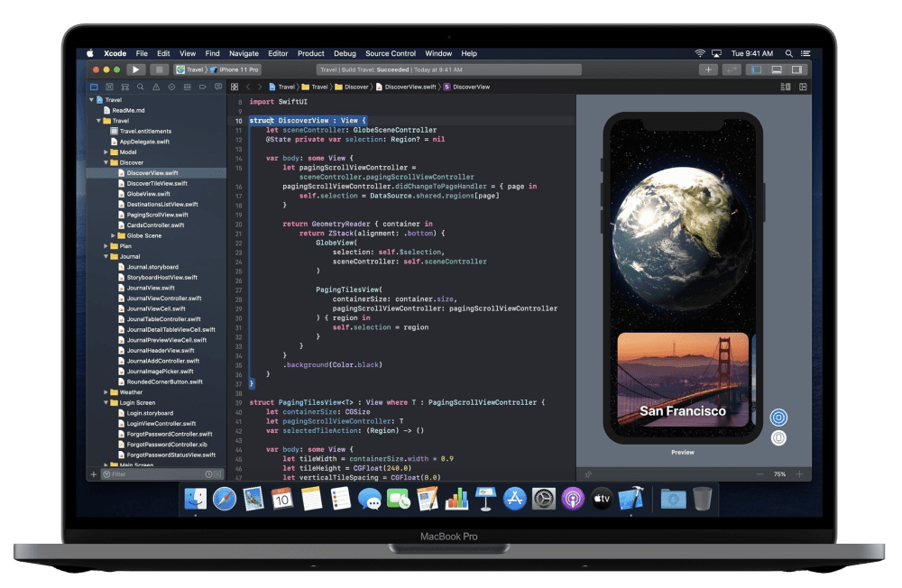
Task: Open the Navigate menu
Action: 244,53
